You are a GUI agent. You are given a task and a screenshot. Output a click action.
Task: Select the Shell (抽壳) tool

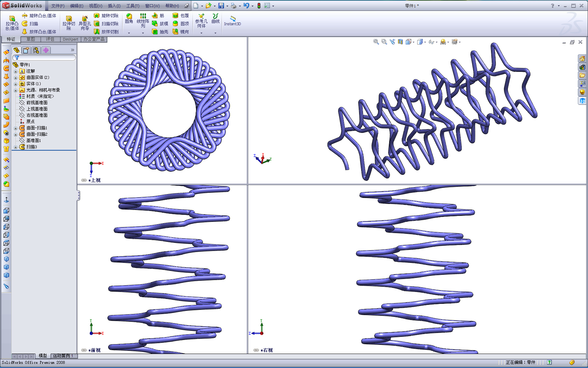(160, 32)
